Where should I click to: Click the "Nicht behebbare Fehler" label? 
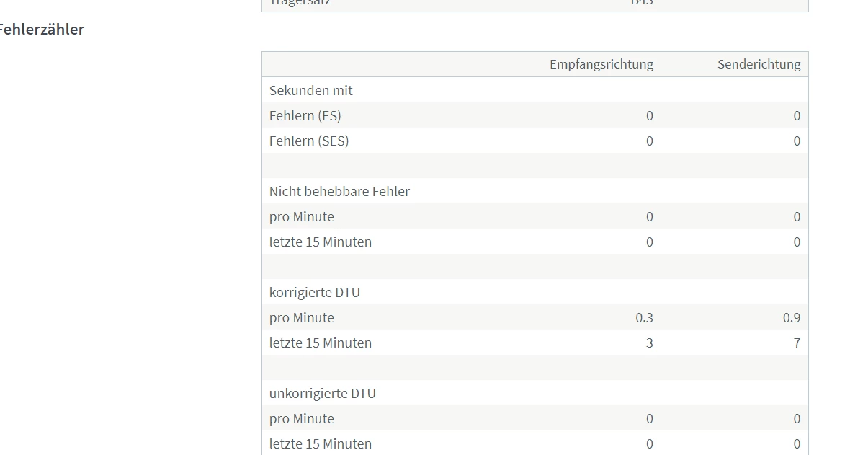pyautogui.click(x=339, y=191)
